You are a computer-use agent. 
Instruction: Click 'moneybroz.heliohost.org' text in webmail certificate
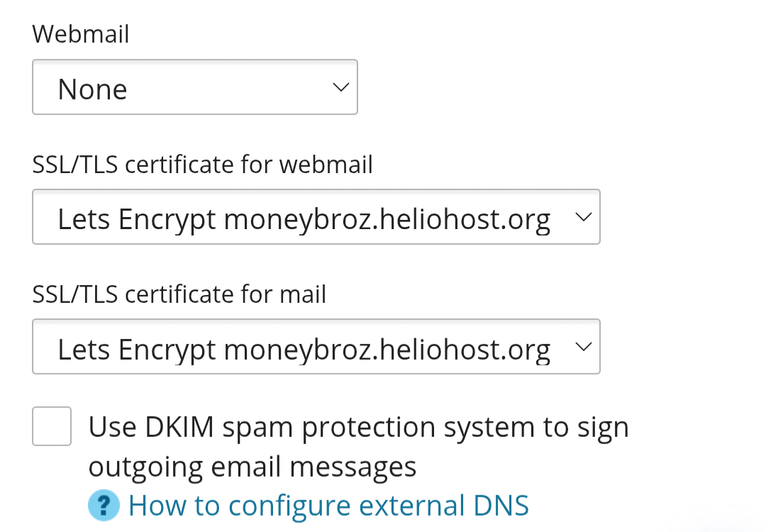387,219
